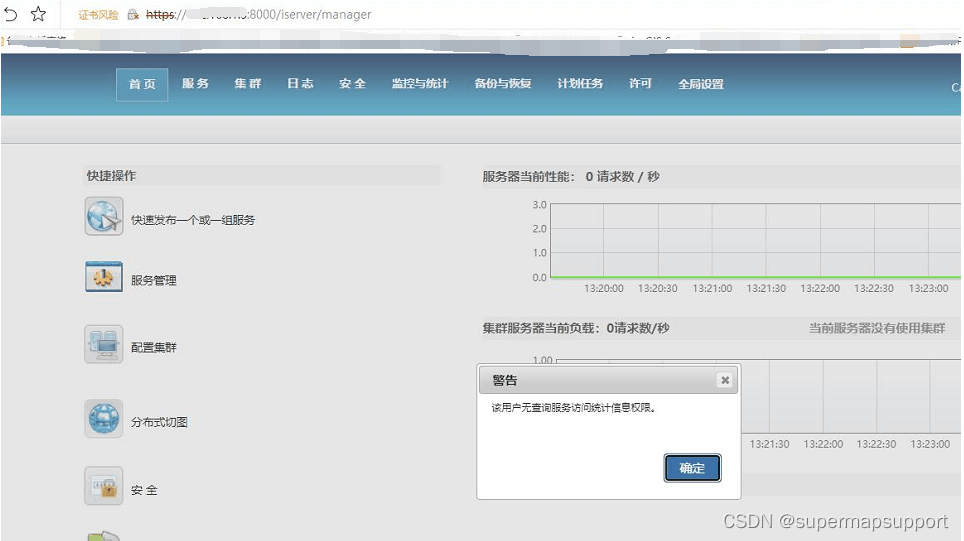This screenshot has width=964, height=541.
Task: Click the 配置集群 computers icon
Action: click(104, 345)
